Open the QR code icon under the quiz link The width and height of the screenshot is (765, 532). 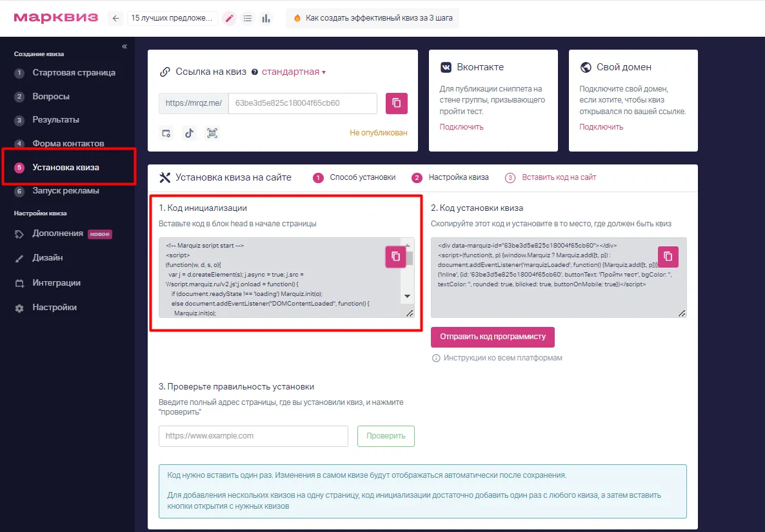pos(212,133)
